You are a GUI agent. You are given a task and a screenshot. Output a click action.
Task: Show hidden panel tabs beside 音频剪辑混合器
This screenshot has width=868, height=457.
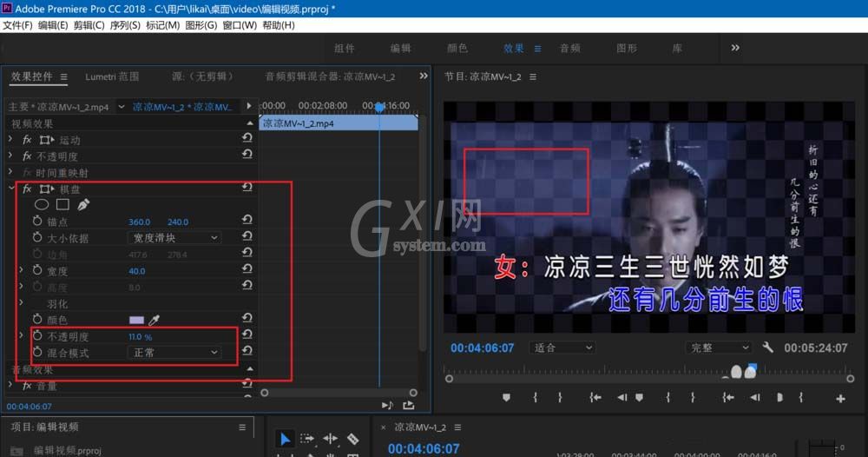[424, 76]
